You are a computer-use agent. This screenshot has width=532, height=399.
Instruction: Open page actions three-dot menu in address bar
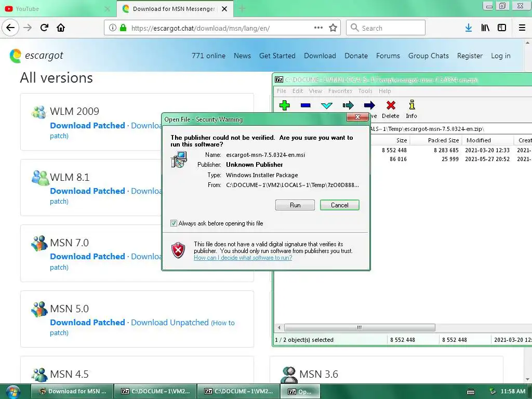coord(318,28)
